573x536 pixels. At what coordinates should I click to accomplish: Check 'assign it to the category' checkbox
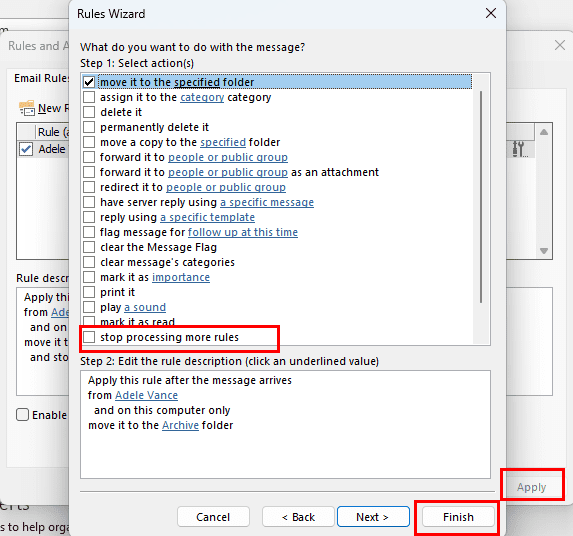pyautogui.click(x=89, y=97)
